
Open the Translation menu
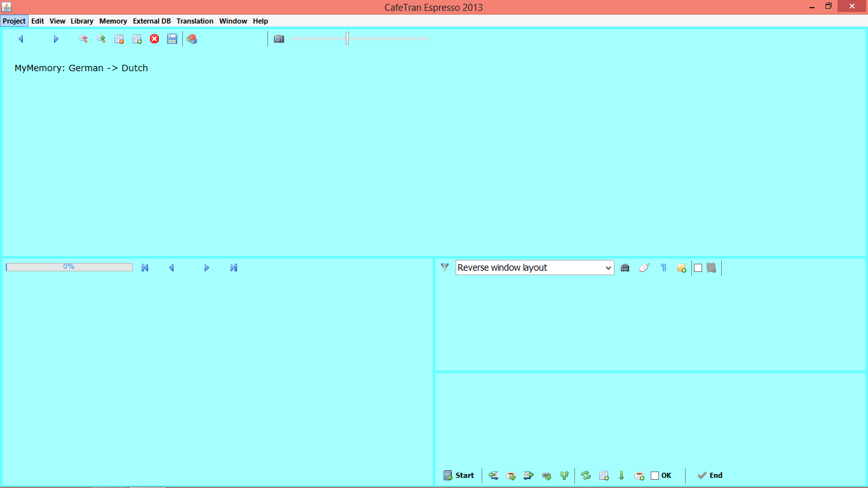(195, 21)
